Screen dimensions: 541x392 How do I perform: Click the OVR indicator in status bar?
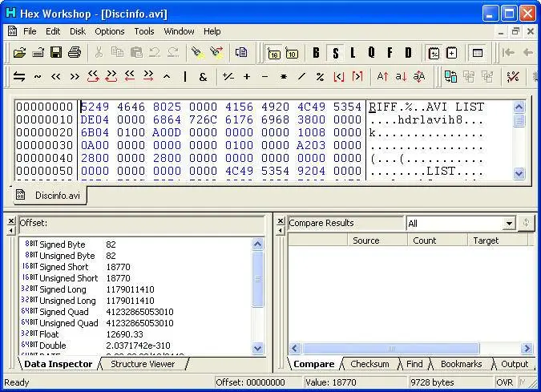tap(504, 382)
